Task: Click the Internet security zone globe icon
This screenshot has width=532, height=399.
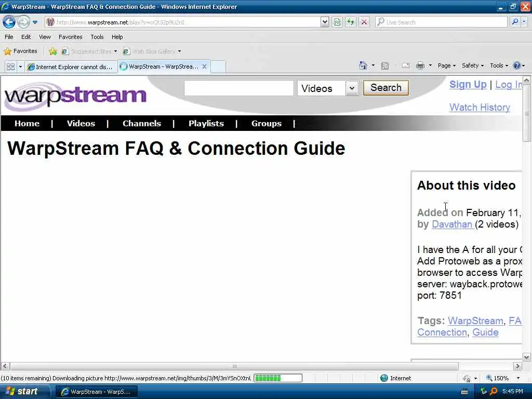Action: pos(384,378)
